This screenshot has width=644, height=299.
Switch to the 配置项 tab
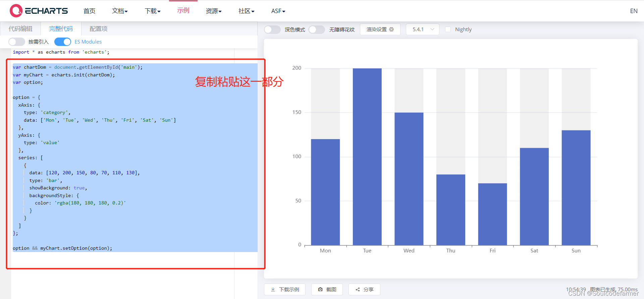point(99,29)
